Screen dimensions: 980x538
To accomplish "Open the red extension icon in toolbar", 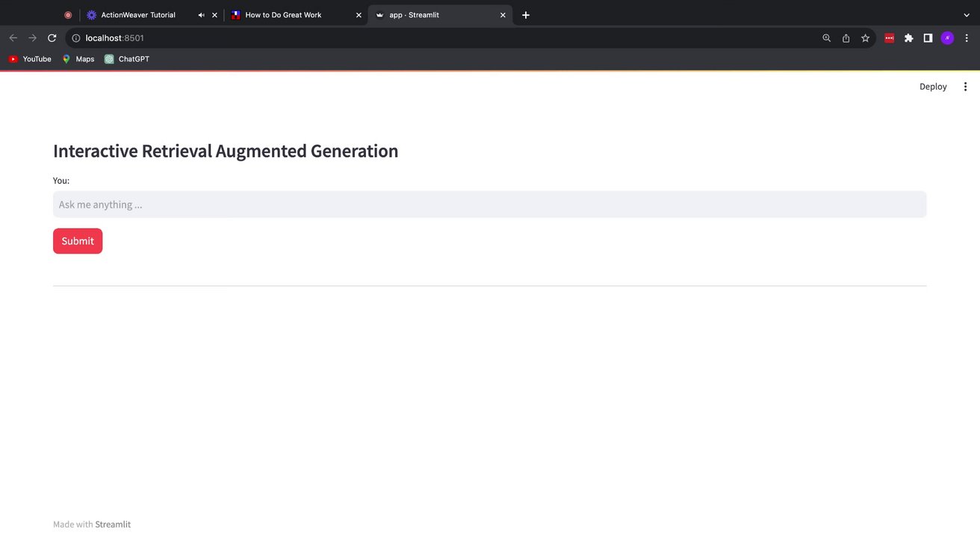I will 889,38.
